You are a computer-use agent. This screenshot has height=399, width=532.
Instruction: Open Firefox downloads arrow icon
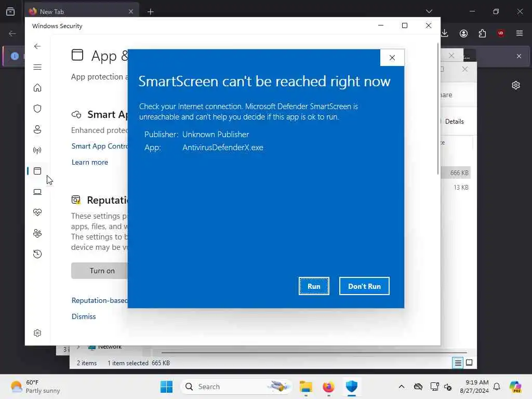tap(445, 33)
